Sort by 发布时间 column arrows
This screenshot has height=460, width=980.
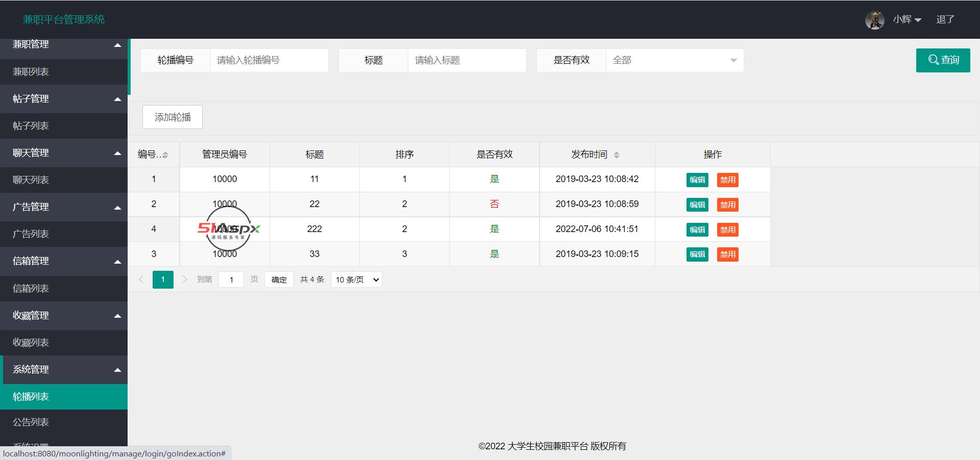click(x=617, y=155)
